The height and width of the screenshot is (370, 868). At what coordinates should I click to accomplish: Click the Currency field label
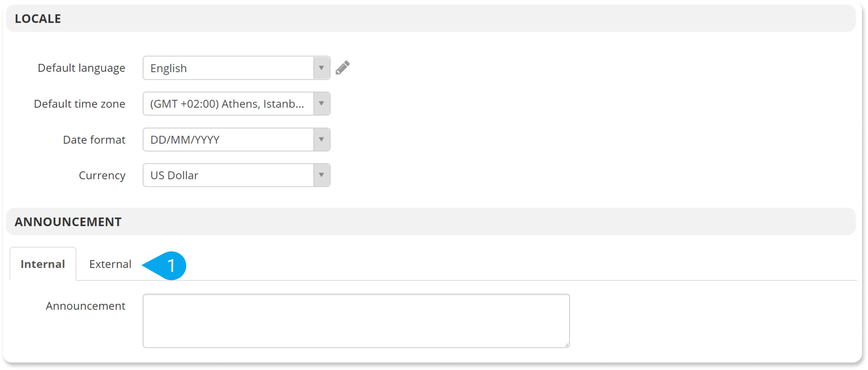pyautogui.click(x=102, y=175)
